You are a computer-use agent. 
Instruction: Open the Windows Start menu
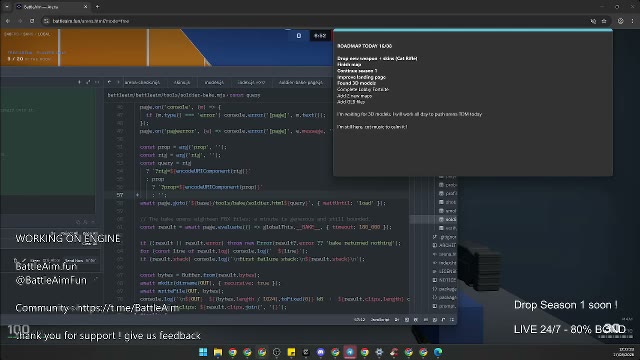pos(203,352)
